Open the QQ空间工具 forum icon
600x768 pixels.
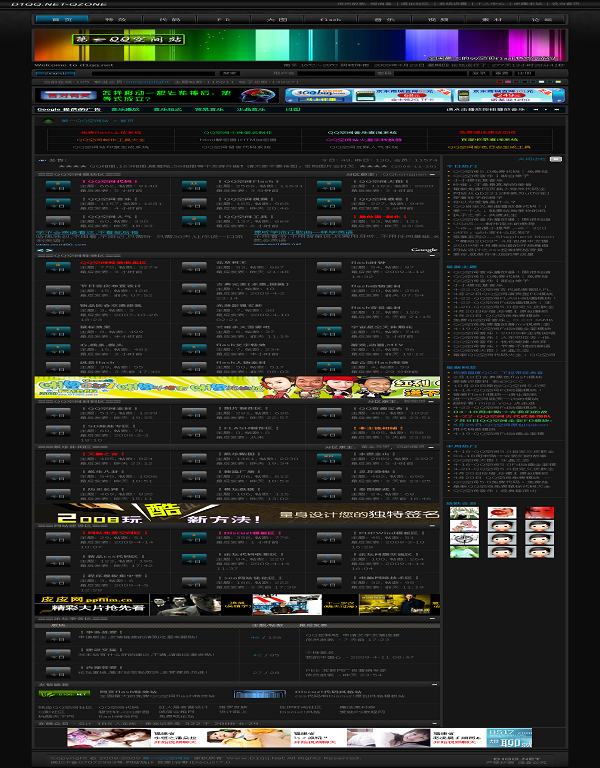(x=193, y=222)
